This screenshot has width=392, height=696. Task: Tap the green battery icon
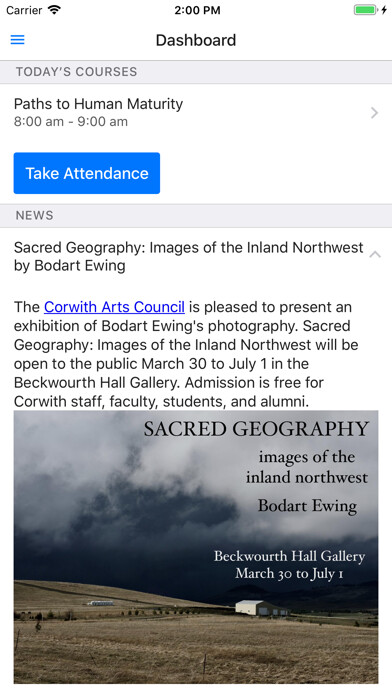click(365, 10)
